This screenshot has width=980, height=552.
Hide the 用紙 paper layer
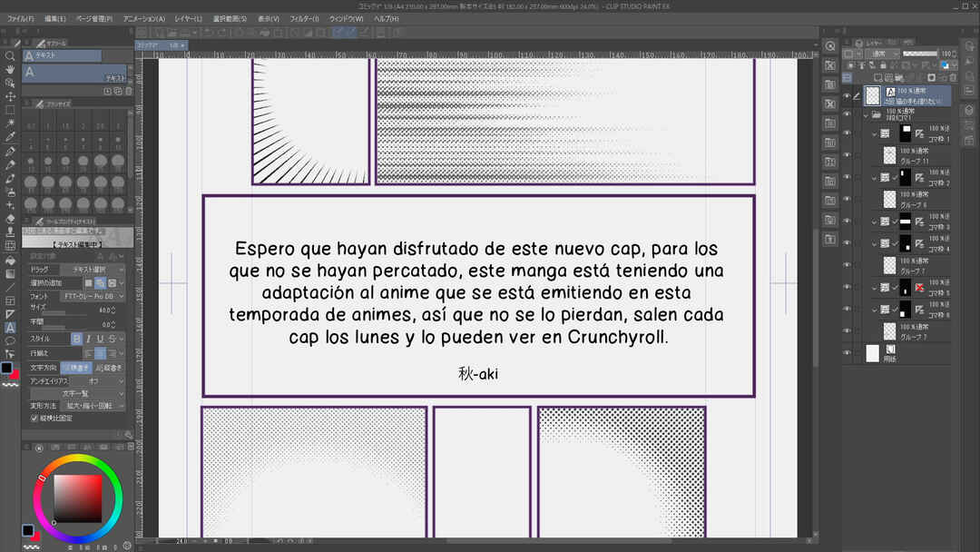click(x=847, y=353)
